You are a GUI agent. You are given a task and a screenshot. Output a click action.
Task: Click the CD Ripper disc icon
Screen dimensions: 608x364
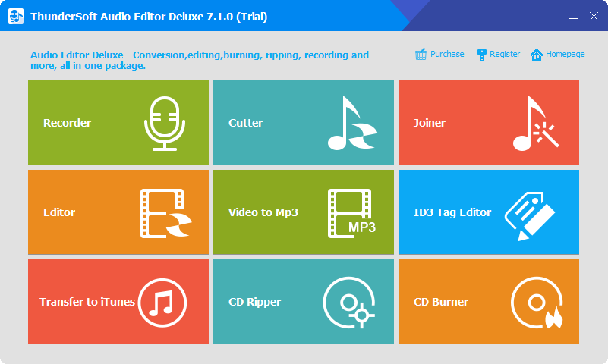coord(349,303)
